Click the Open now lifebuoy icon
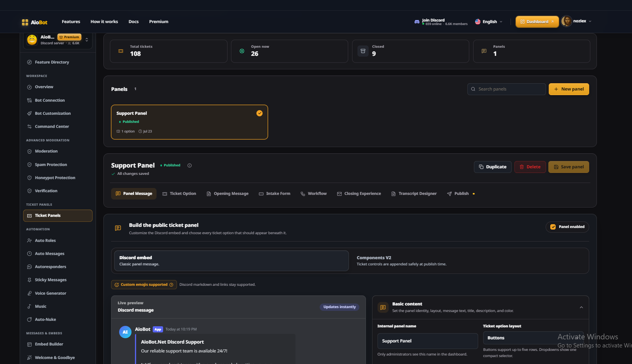Viewport: 632px width, 364px height. pyautogui.click(x=242, y=51)
